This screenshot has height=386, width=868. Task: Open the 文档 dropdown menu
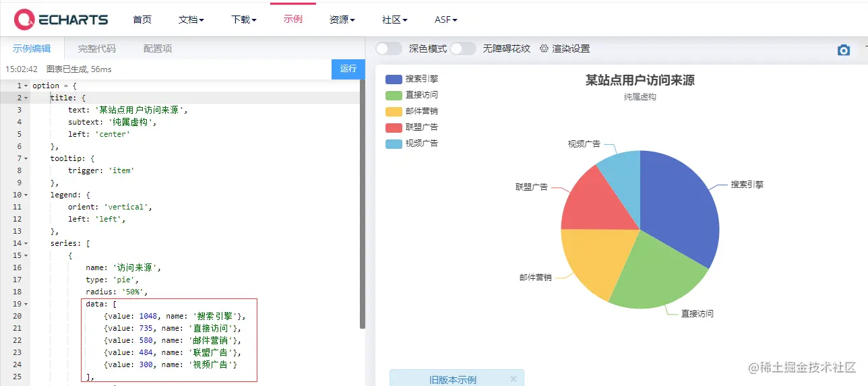point(191,20)
